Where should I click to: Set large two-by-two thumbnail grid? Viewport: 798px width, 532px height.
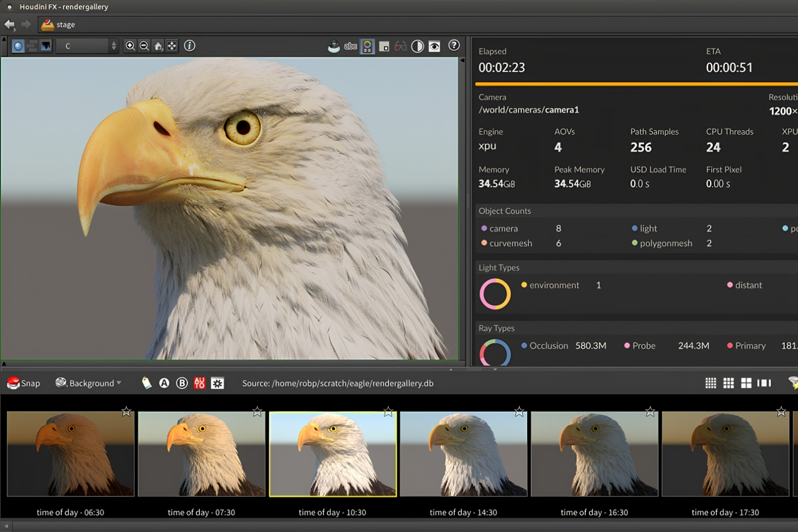pyautogui.click(x=746, y=383)
